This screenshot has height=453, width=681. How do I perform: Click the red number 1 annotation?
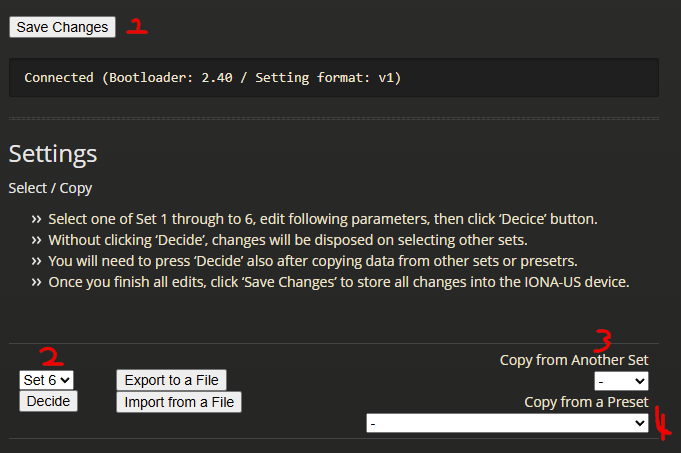(137, 26)
